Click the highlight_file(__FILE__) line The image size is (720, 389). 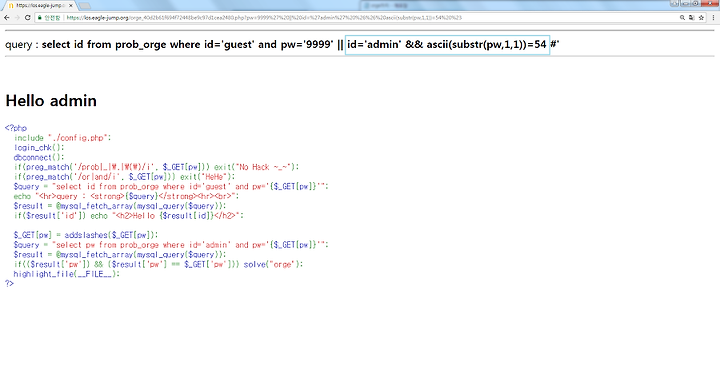[x=67, y=274]
